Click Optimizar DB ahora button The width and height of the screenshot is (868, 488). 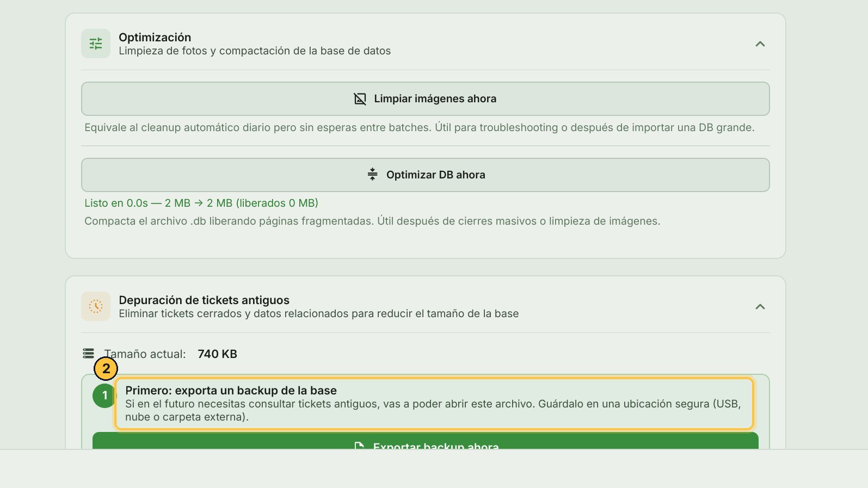[x=426, y=175]
